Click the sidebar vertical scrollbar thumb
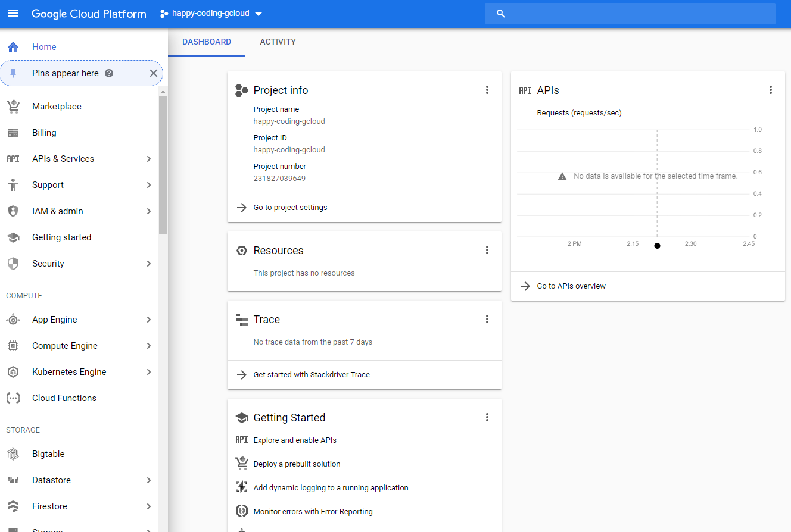Viewport: 791px width, 532px height. click(x=163, y=165)
